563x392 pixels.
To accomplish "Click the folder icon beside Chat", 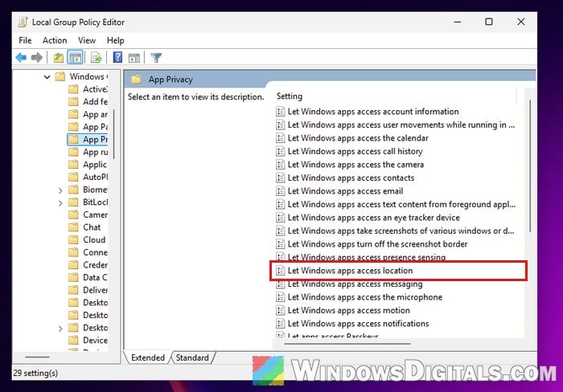I will (x=73, y=227).
